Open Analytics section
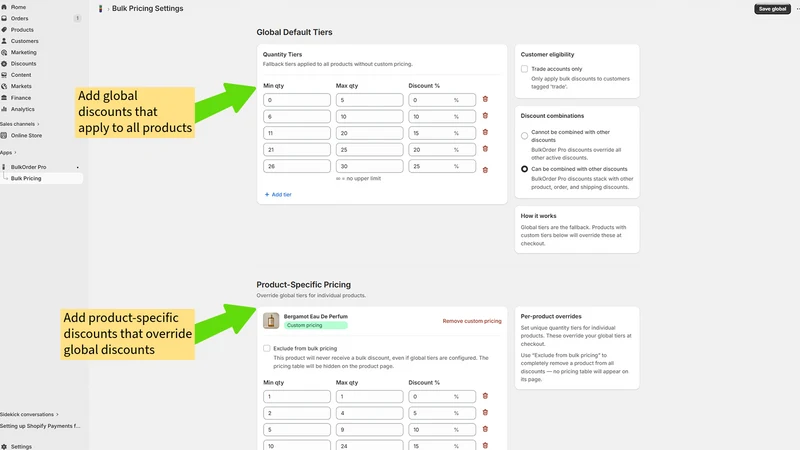The image size is (800, 450). point(22,109)
